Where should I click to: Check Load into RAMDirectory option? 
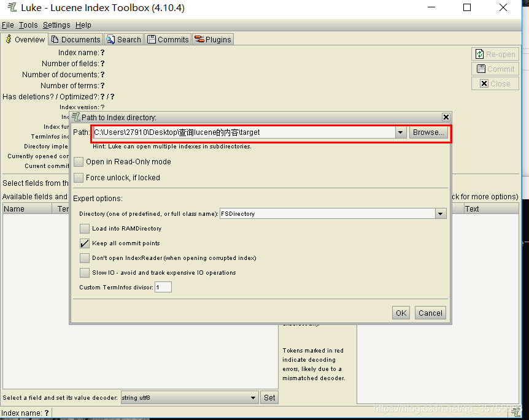pyautogui.click(x=84, y=229)
